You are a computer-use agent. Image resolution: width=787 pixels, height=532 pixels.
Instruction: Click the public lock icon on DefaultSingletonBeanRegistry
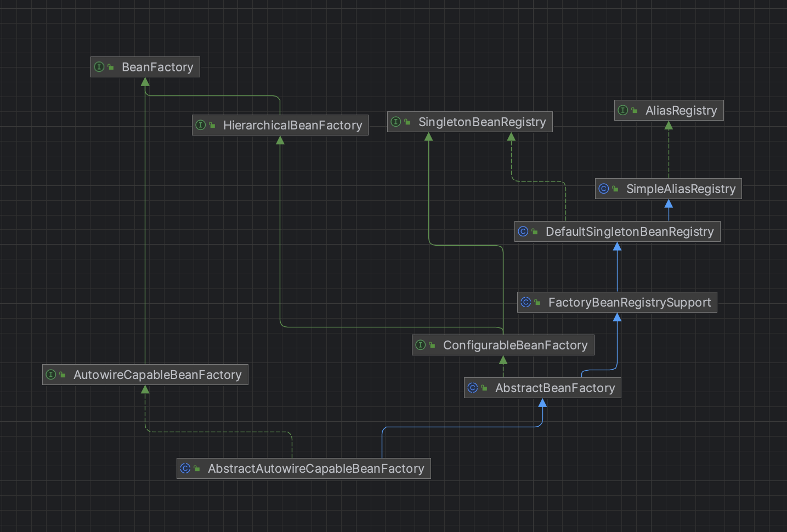coord(535,231)
